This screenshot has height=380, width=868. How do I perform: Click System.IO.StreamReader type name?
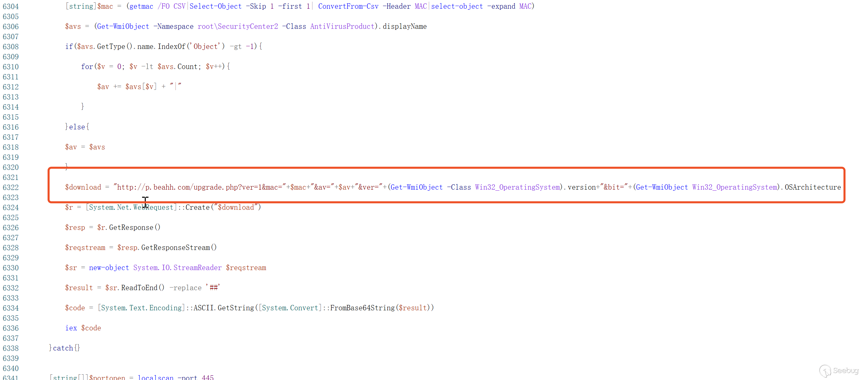pyautogui.click(x=177, y=268)
